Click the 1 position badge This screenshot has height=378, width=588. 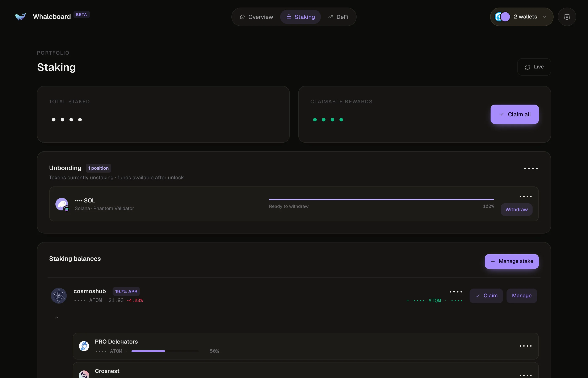(x=98, y=168)
